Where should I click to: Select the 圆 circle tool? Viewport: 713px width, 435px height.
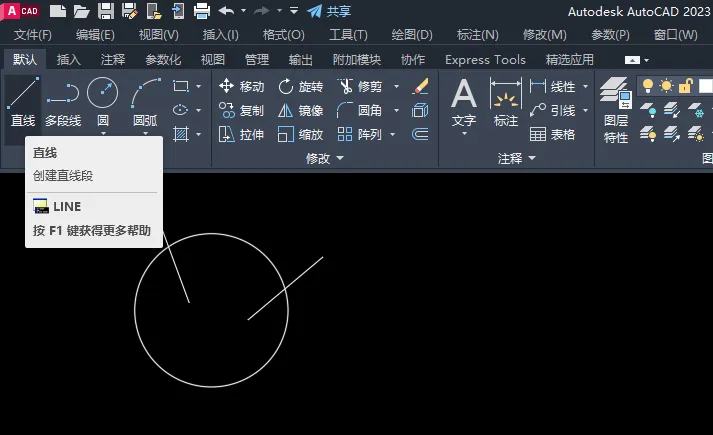pos(103,101)
